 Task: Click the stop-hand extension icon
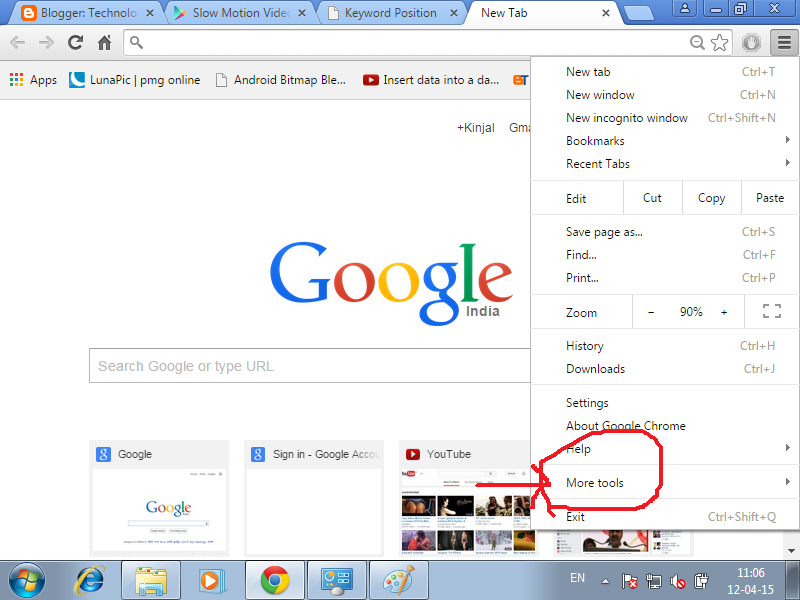[751, 42]
